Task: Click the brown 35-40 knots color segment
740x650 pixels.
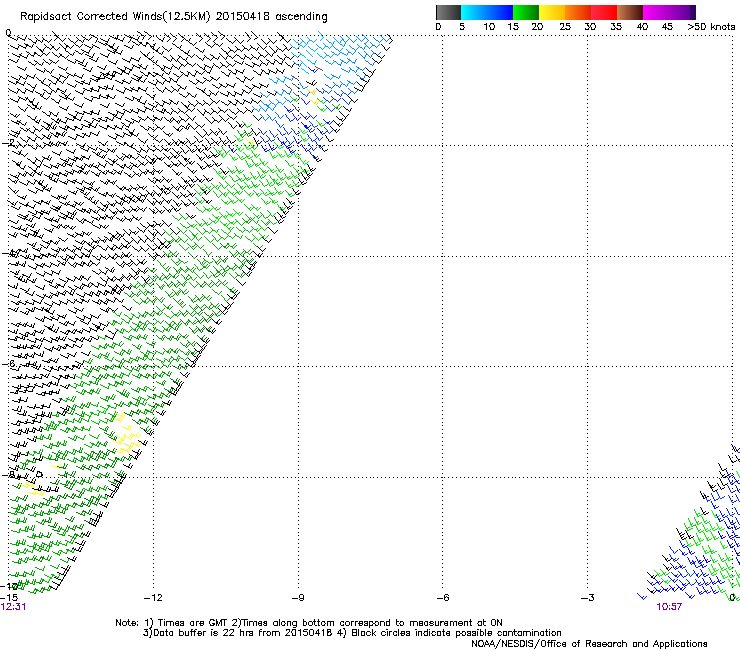Action: tap(630, 12)
